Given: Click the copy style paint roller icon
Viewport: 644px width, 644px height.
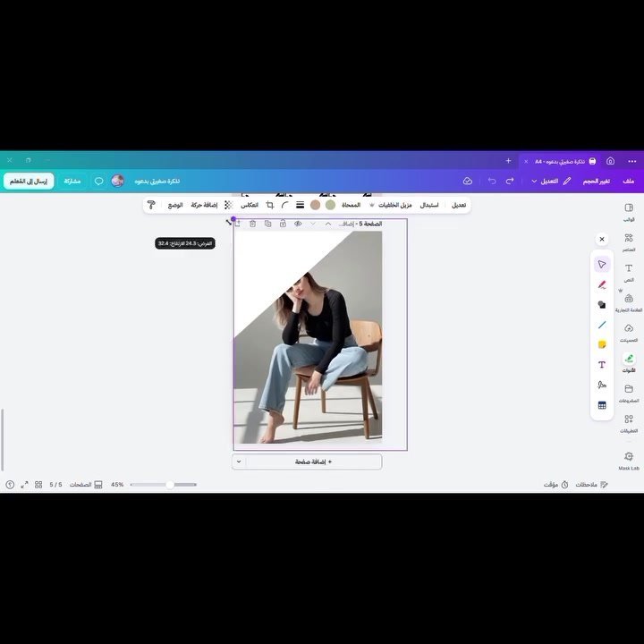Looking at the screenshot, I should pyautogui.click(x=151, y=205).
